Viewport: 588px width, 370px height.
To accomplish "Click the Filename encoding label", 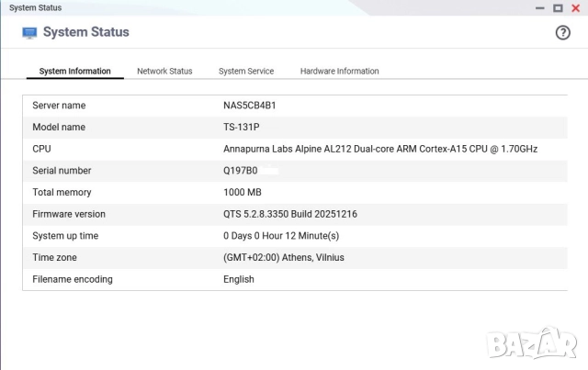I will (x=73, y=279).
